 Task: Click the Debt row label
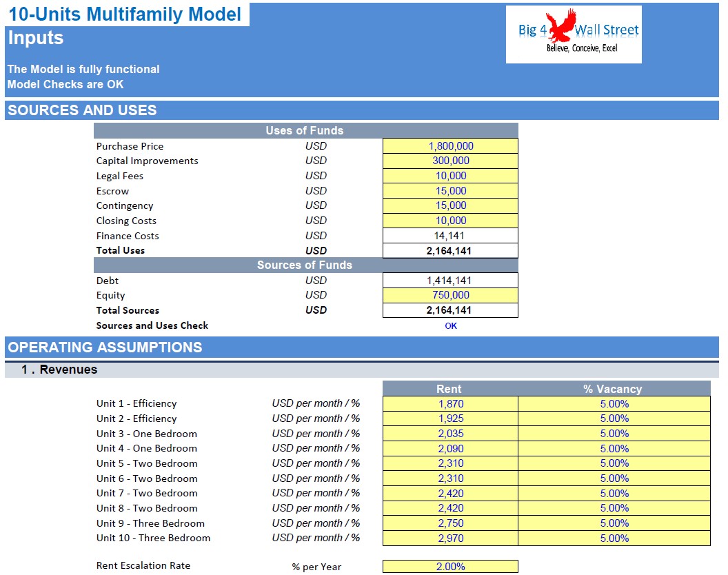[108, 281]
